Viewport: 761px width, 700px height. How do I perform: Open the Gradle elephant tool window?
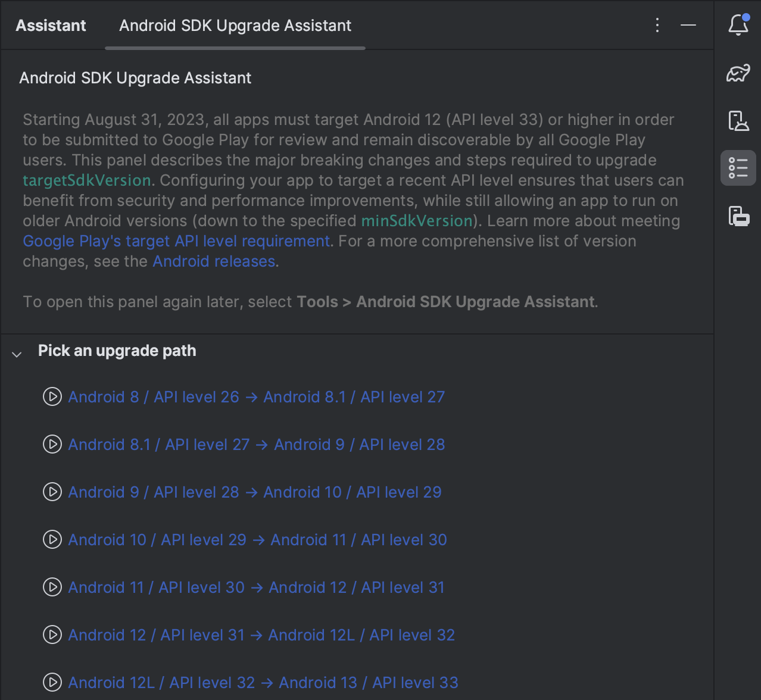pyautogui.click(x=738, y=73)
